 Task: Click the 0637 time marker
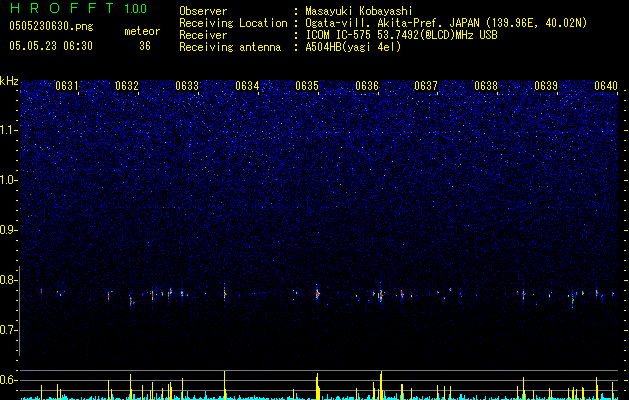coord(426,86)
